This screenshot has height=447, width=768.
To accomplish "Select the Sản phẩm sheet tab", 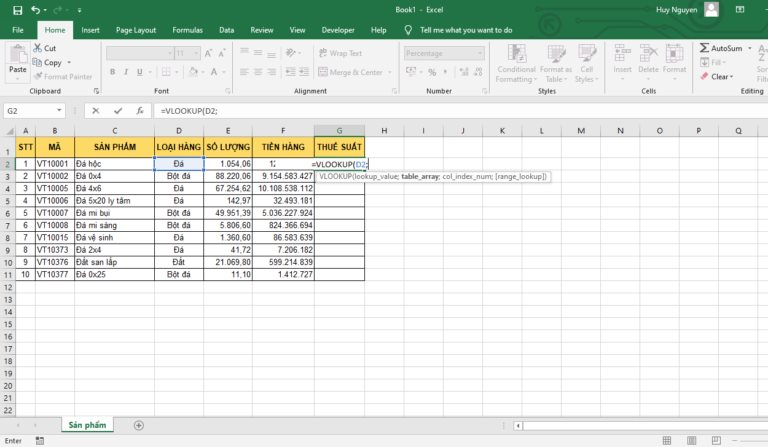I will (90, 425).
